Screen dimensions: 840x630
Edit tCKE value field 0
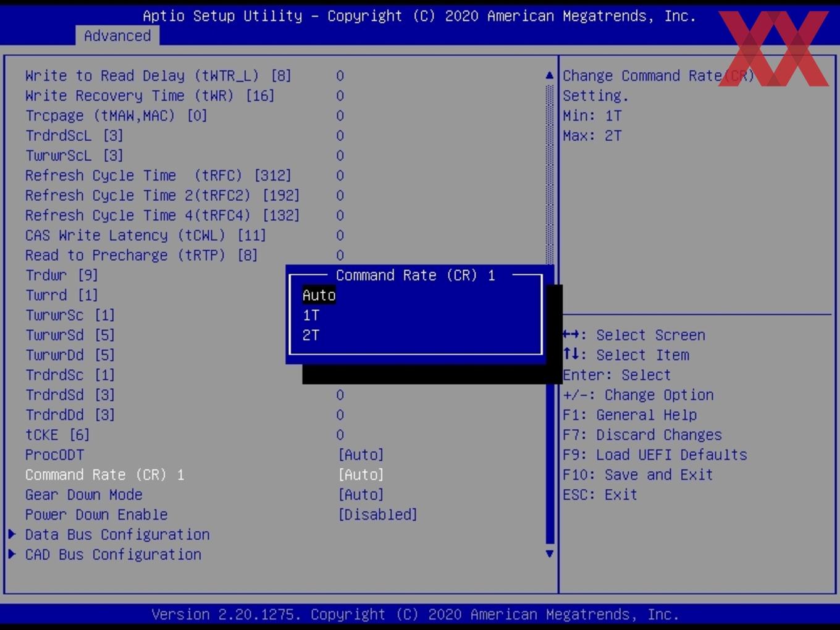point(340,435)
